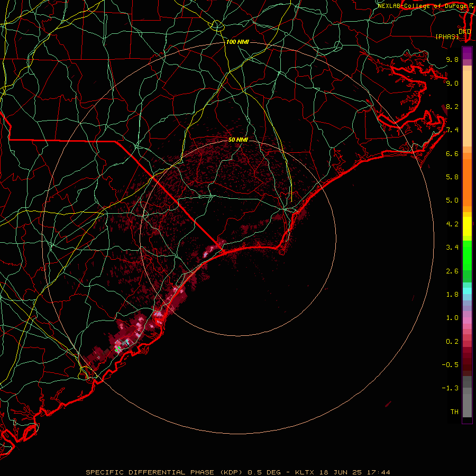Image resolution: width=476 pixels, height=476 pixels.
Task: Pick the cyan color bar segment
Action: tap(467, 291)
